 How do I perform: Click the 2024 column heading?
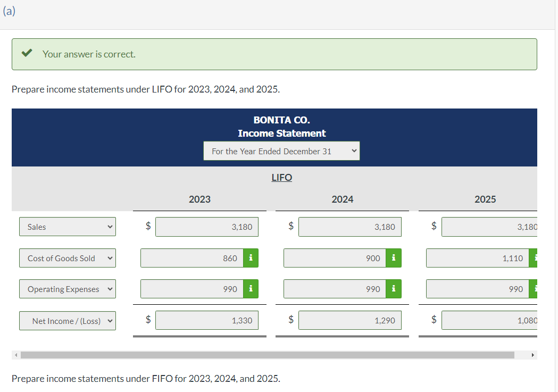(342, 199)
